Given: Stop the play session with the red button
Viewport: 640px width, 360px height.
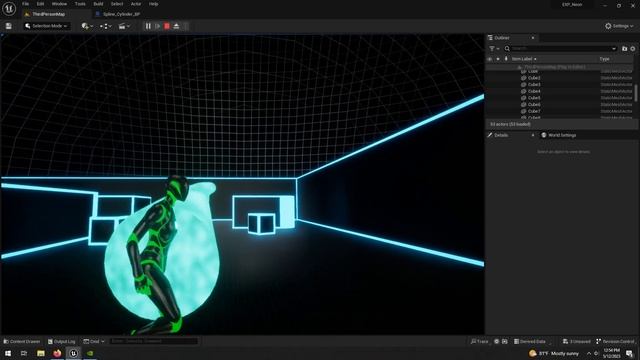Looking at the screenshot, I should (167, 26).
